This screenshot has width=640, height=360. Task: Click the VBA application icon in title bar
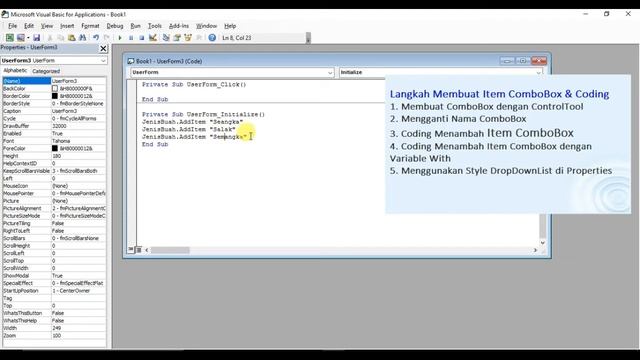click(5, 14)
